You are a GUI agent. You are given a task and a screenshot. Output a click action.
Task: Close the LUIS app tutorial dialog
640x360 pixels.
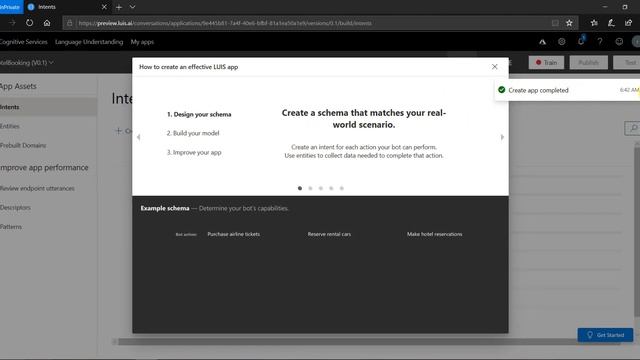point(494,67)
